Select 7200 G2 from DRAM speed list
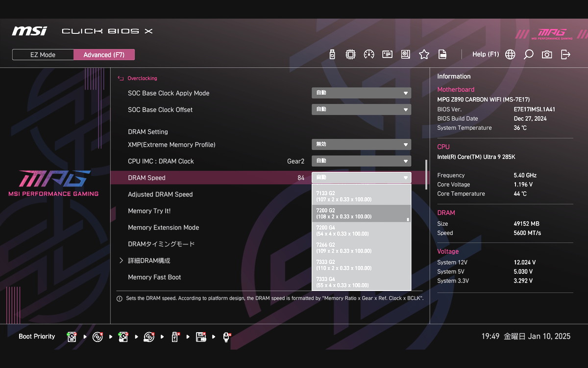Image resolution: width=588 pixels, height=368 pixels. [361, 213]
